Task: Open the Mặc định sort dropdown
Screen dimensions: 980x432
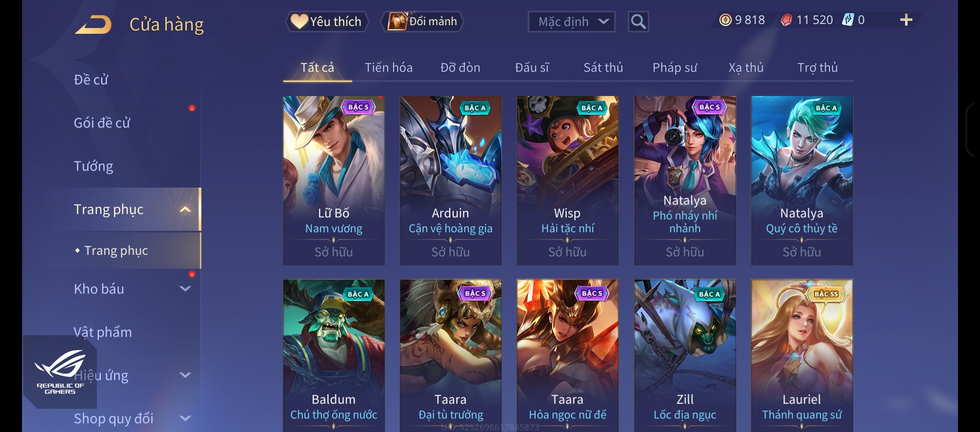Action: pyautogui.click(x=571, y=22)
